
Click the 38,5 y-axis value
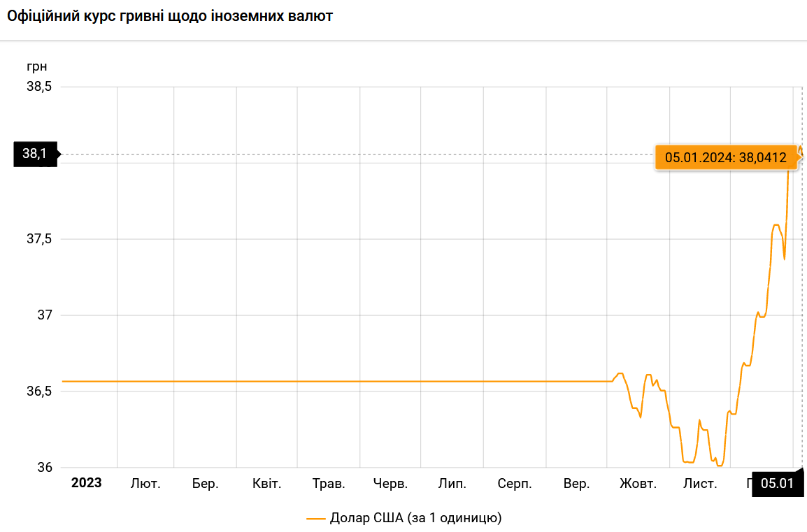(x=39, y=87)
